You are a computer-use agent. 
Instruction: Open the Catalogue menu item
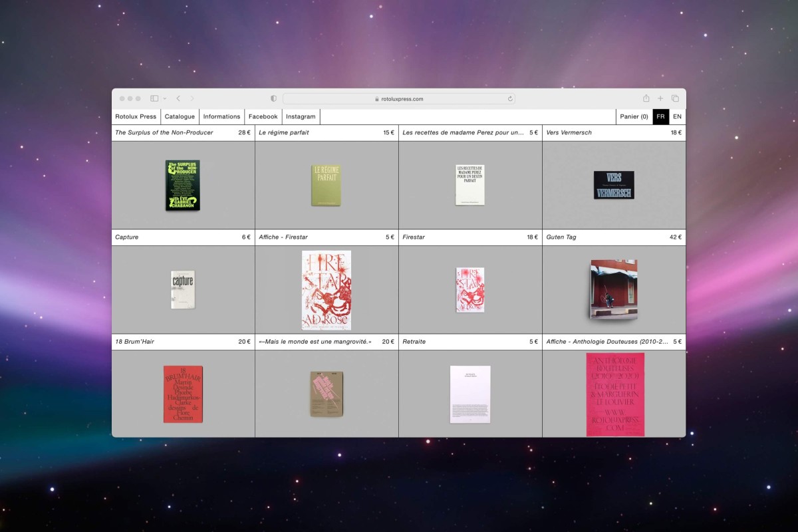coord(180,116)
